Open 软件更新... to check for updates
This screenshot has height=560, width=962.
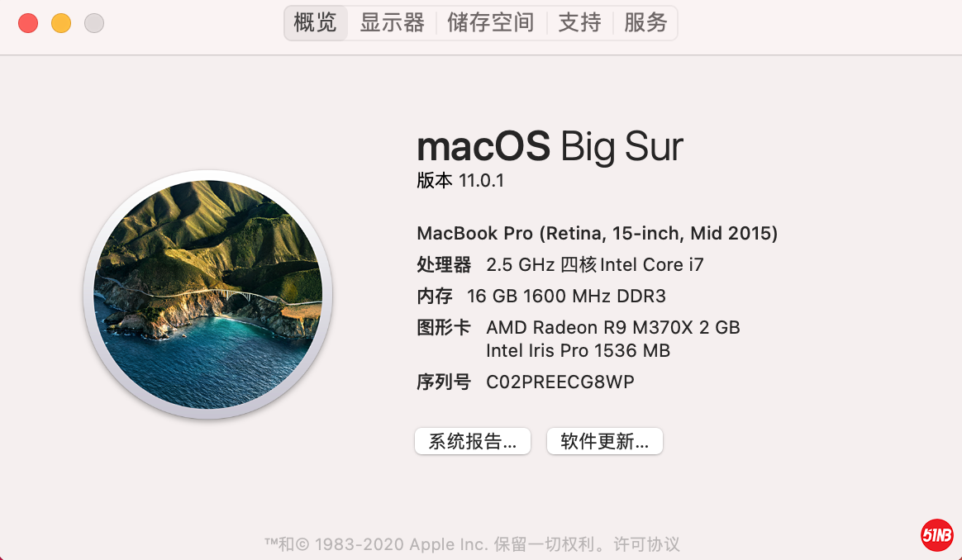(x=604, y=441)
